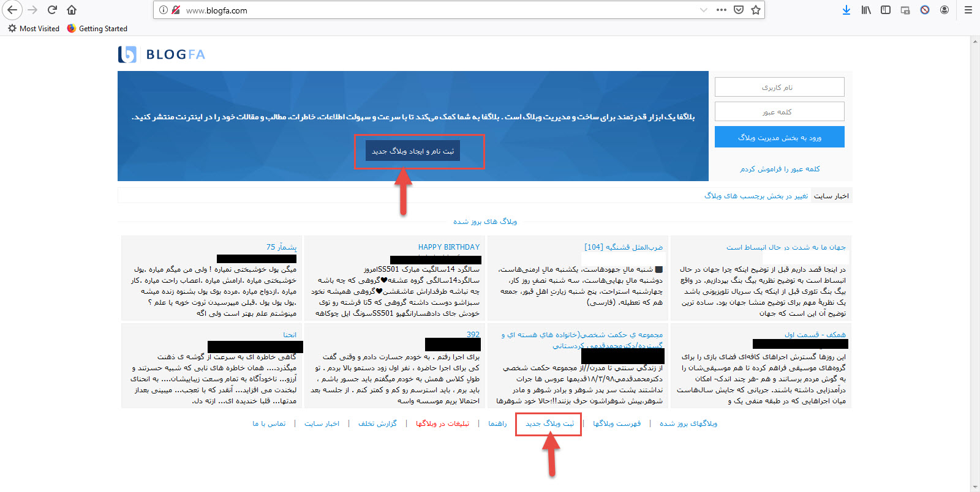This screenshot has width=980, height=492.
Task: Go back with the browser back arrow
Action: [x=12, y=10]
